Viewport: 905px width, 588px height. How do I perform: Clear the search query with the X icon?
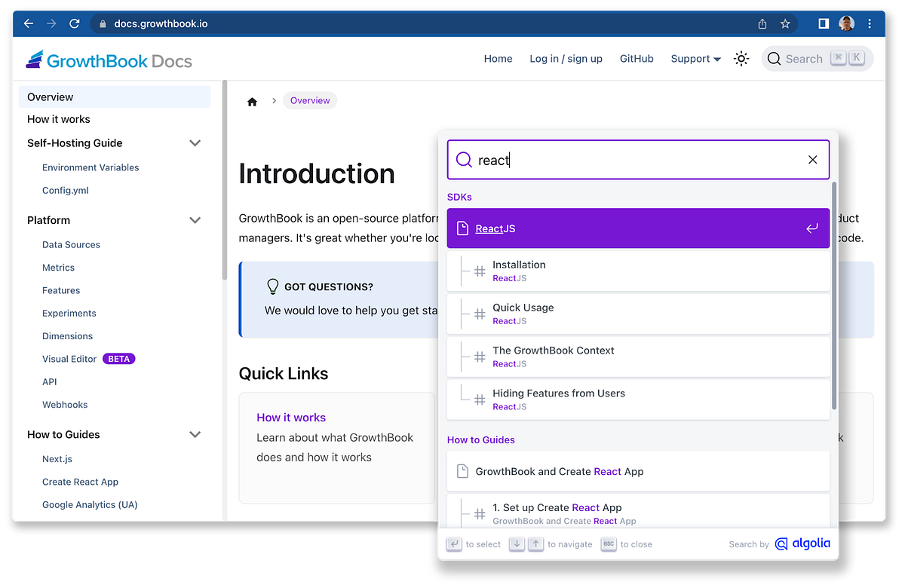point(812,159)
